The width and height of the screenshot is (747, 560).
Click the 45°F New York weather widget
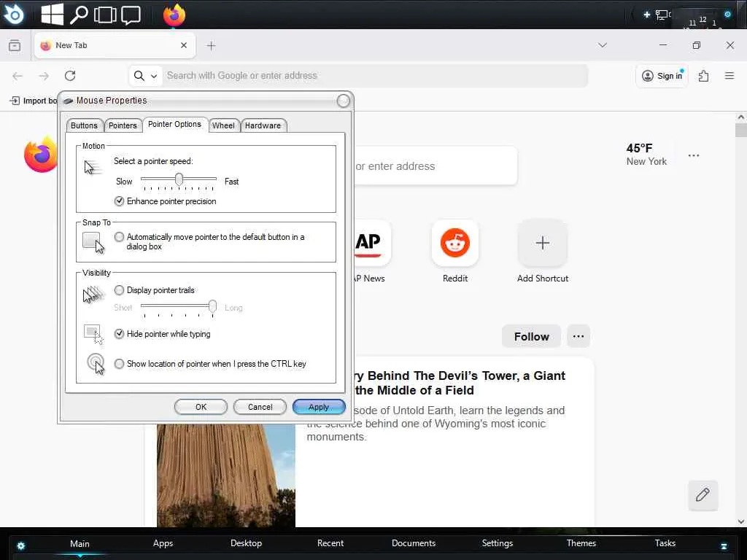[646, 155]
